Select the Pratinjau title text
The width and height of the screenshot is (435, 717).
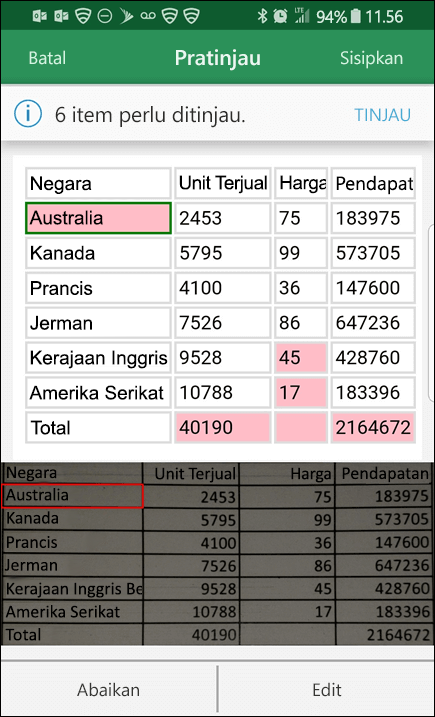click(x=218, y=58)
